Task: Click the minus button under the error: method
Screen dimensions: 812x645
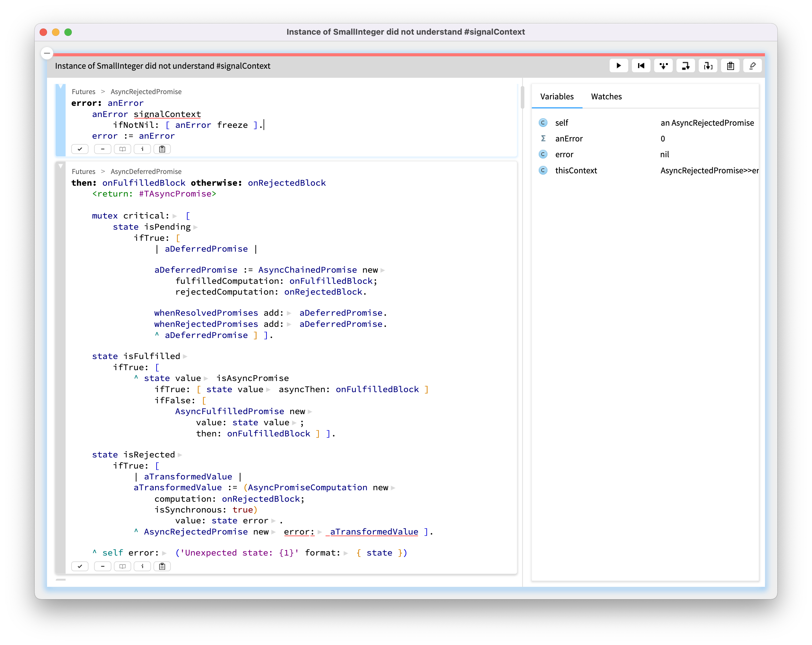Action: 102,149
